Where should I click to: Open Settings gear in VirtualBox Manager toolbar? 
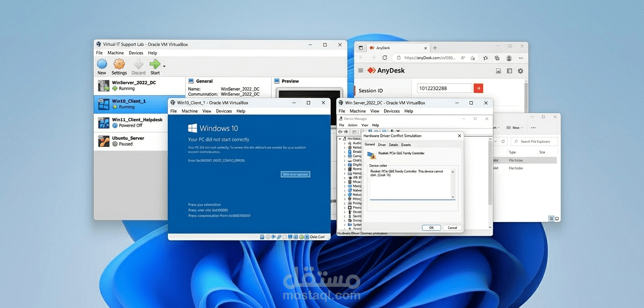(x=119, y=64)
